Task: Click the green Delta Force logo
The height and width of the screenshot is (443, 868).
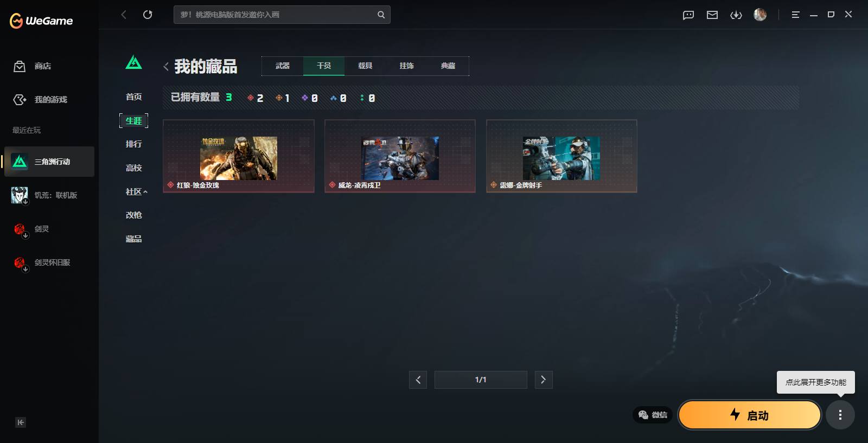Action: click(x=133, y=62)
